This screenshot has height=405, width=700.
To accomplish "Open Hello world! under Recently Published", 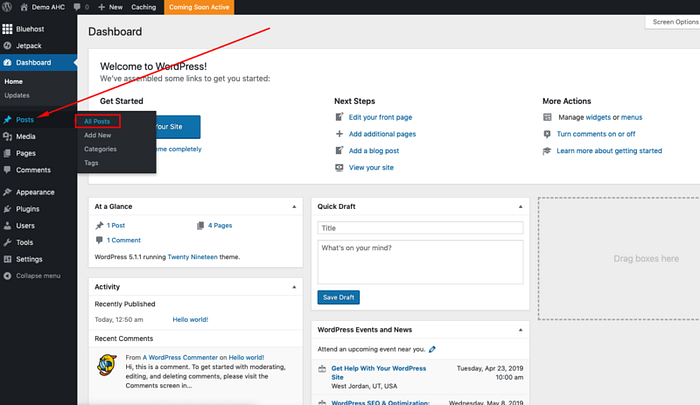I will (x=190, y=320).
